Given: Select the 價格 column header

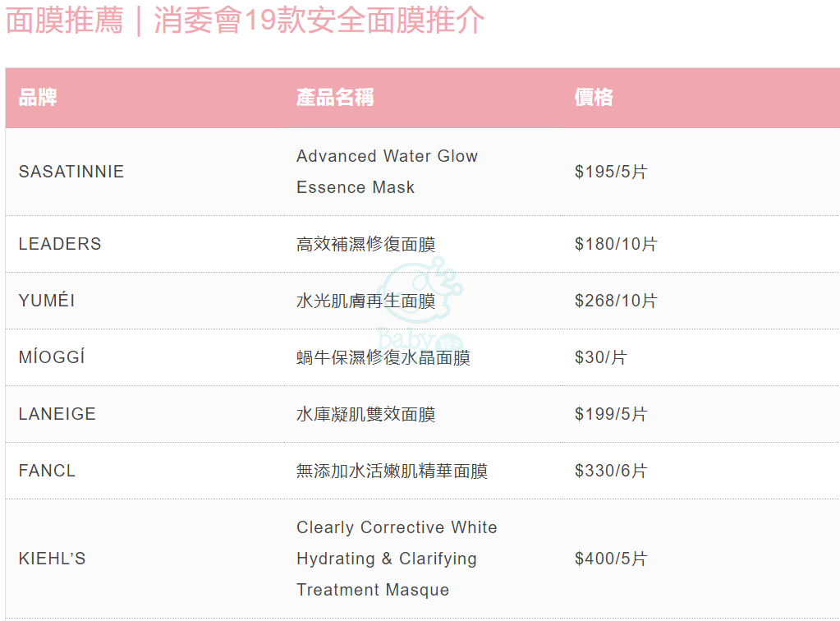Looking at the screenshot, I should click(594, 98).
